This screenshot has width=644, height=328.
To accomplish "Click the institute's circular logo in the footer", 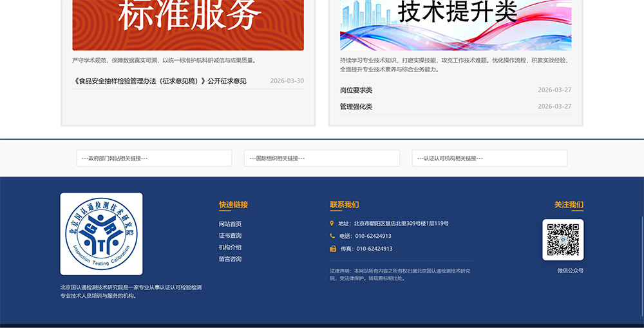I will click(x=102, y=234).
